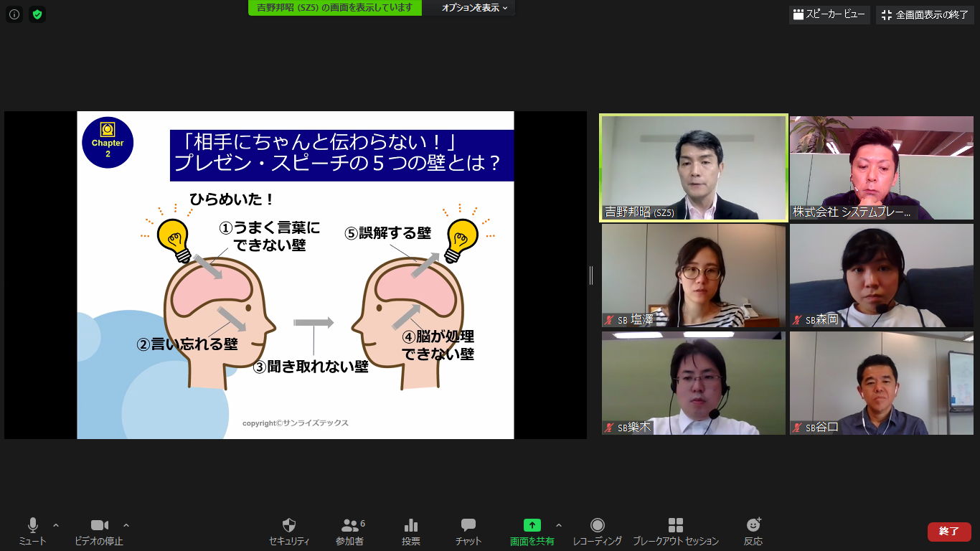
Task: Click the divider handle between slide and videos
Action: pos(591,275)
